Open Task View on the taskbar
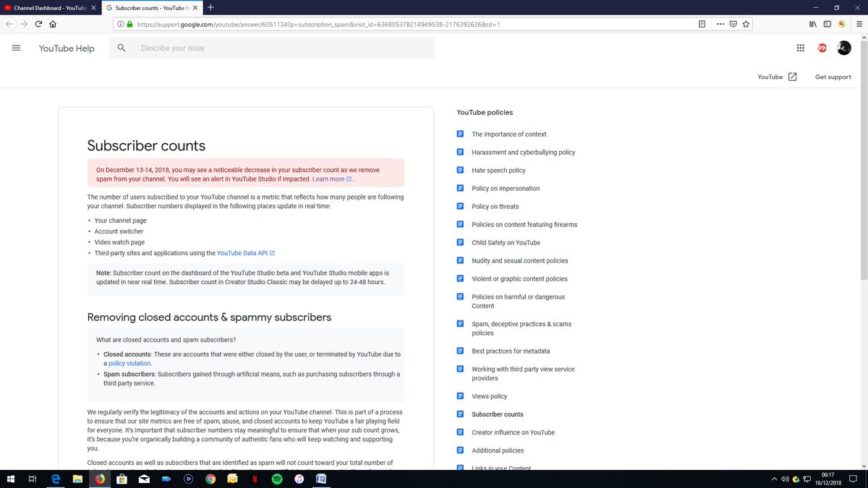868x488 pixels. click(x=33, y=479)
